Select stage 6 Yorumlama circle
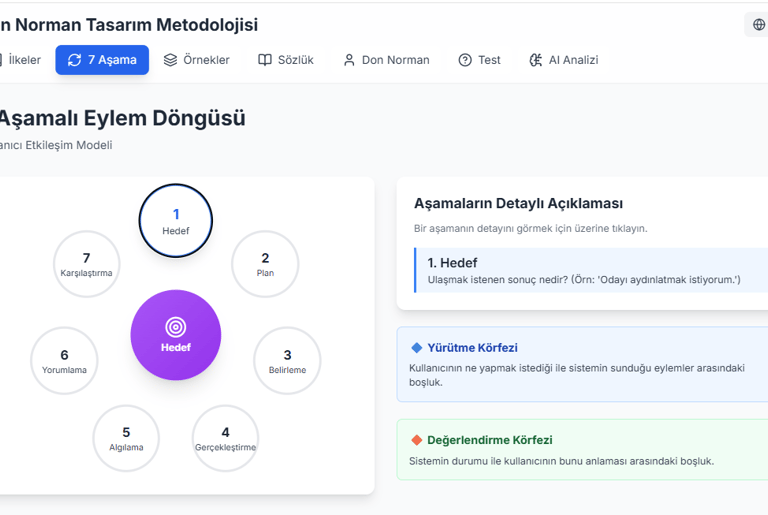The width and height of the screenshot is (768, 515). tap(64, 361)
